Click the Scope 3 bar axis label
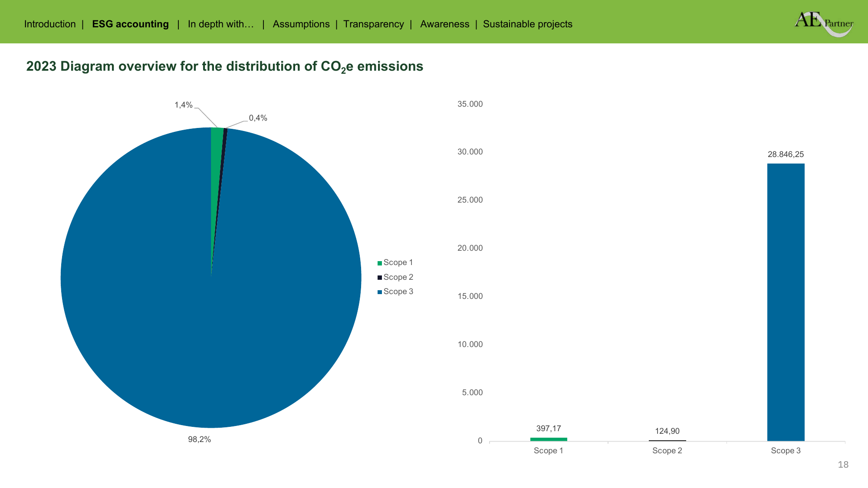 pyautogui.click(x=786, y=451)
